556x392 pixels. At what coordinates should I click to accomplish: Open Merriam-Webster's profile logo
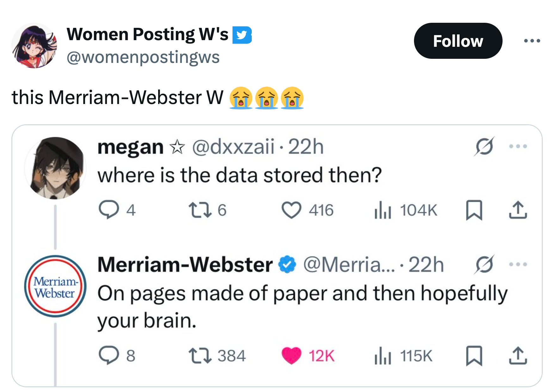[x=55, y=286]
